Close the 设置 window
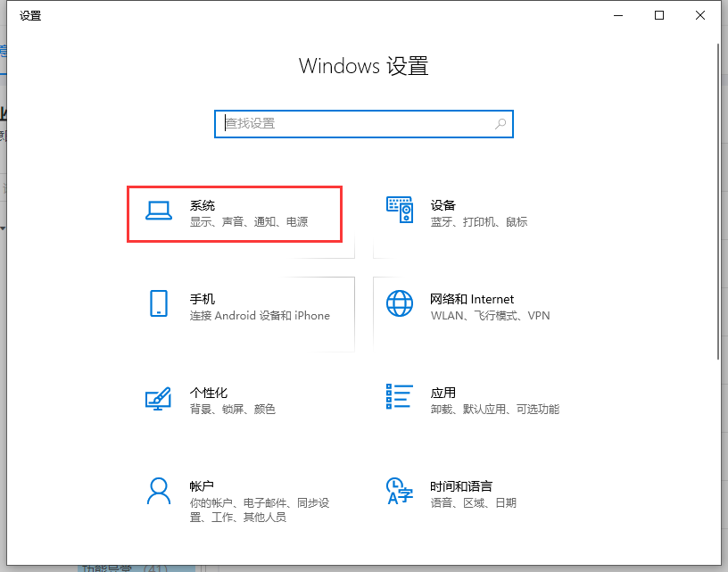 700,15
